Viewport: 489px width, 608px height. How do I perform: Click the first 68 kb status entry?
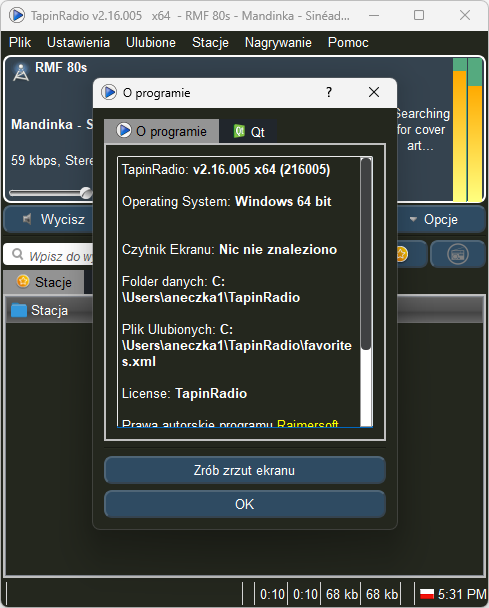point(342,594)
